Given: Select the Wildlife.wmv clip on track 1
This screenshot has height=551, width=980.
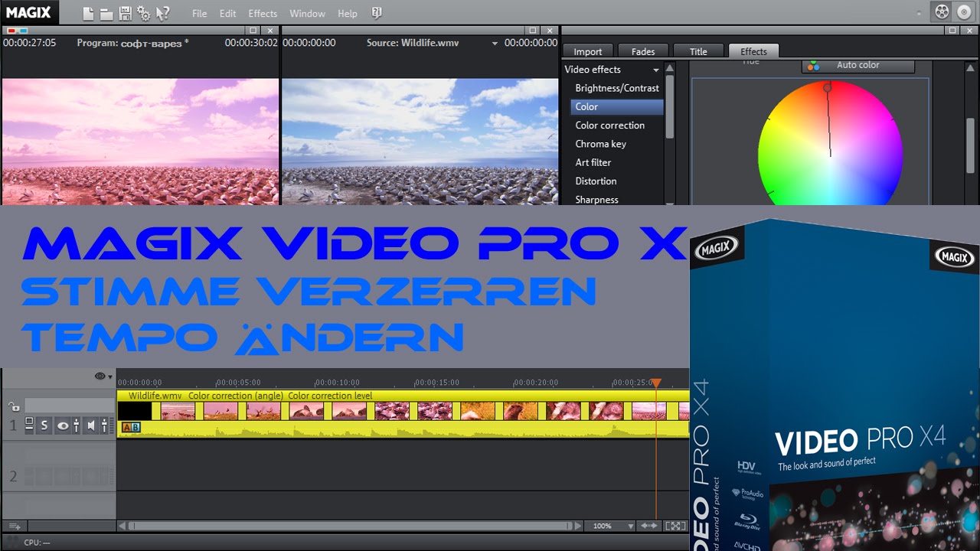Looking at the screenshot, I should click(403, 412).
